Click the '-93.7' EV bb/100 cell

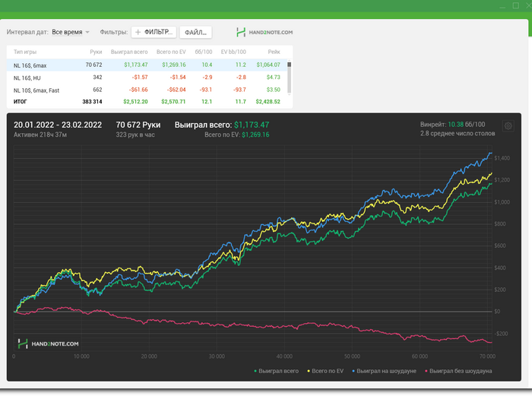tap(239, 90)
